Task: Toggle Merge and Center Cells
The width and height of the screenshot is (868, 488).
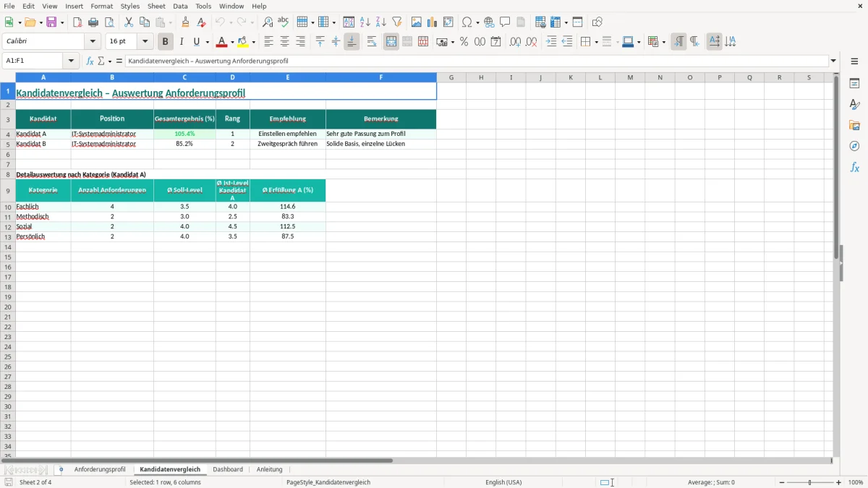Action: tap(391, 42)
